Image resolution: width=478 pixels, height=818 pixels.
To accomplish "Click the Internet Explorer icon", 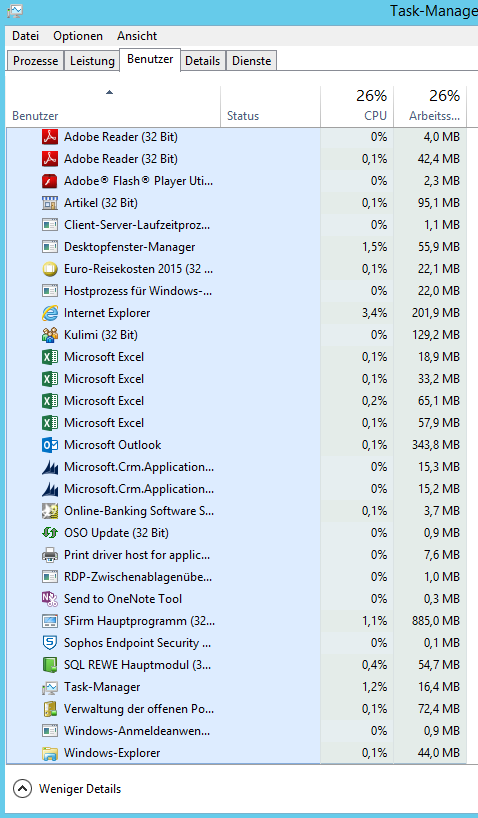I will (50, 313).
